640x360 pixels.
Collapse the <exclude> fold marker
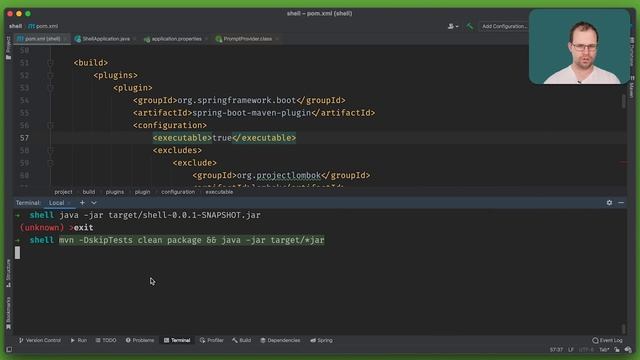[x=50, y=163]
